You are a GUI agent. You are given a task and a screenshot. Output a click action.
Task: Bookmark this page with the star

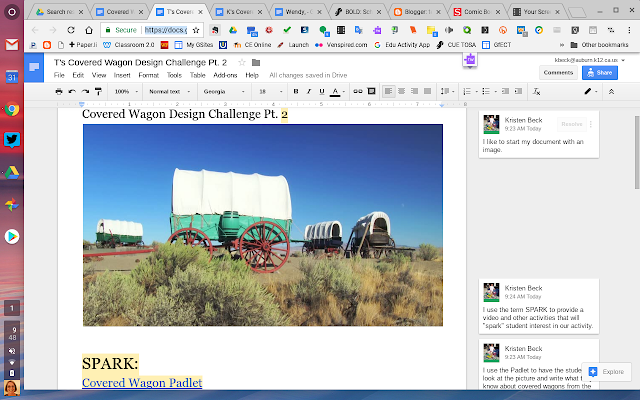196,30
